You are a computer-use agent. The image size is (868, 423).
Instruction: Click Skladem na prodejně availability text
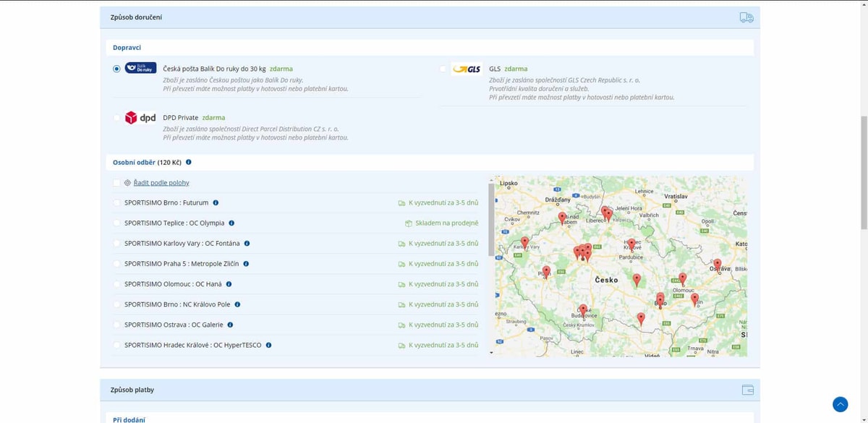(447, 223)
